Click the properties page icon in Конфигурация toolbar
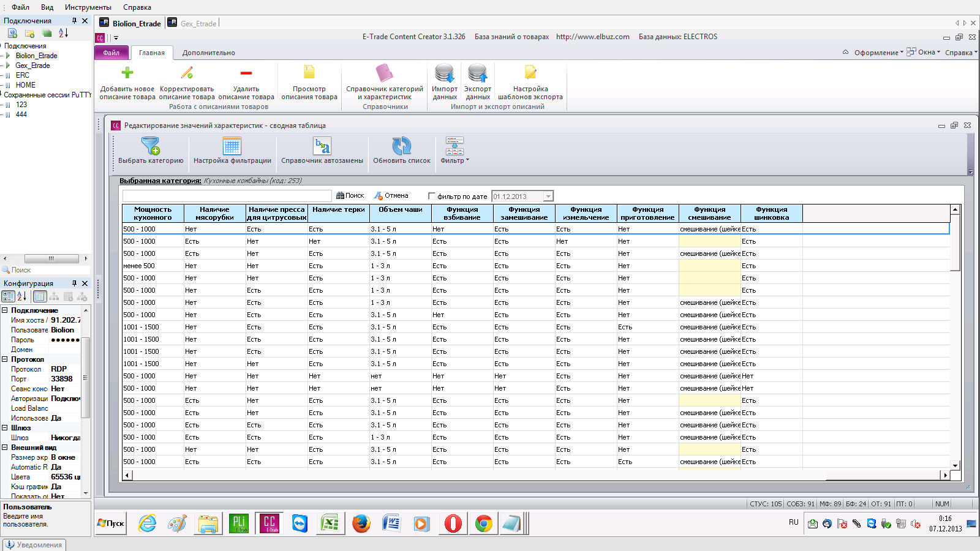Image resolution: width=980 pixels, height=551 pixels. 40,296
